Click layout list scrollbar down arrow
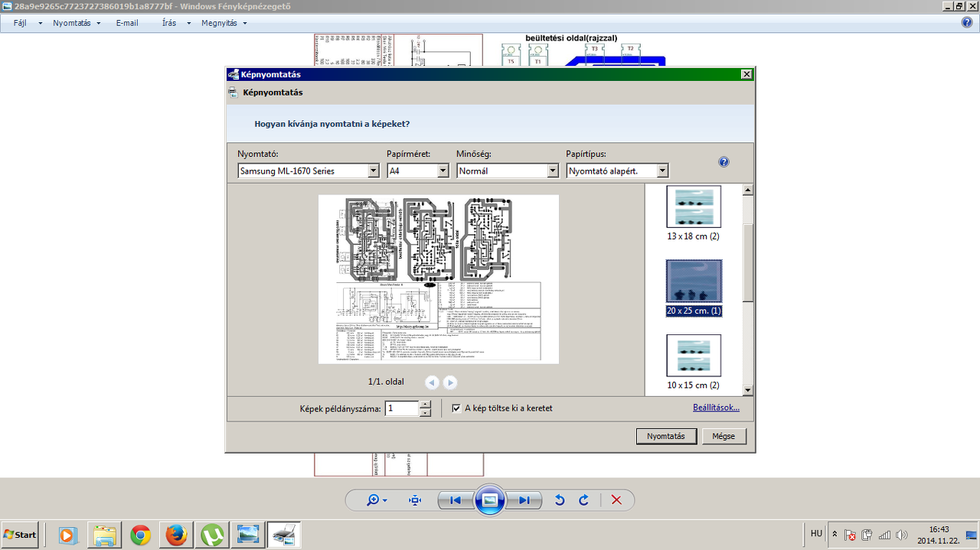Image resolution: width=980 pixels, height=550 pixels. [x=748, y=390]
